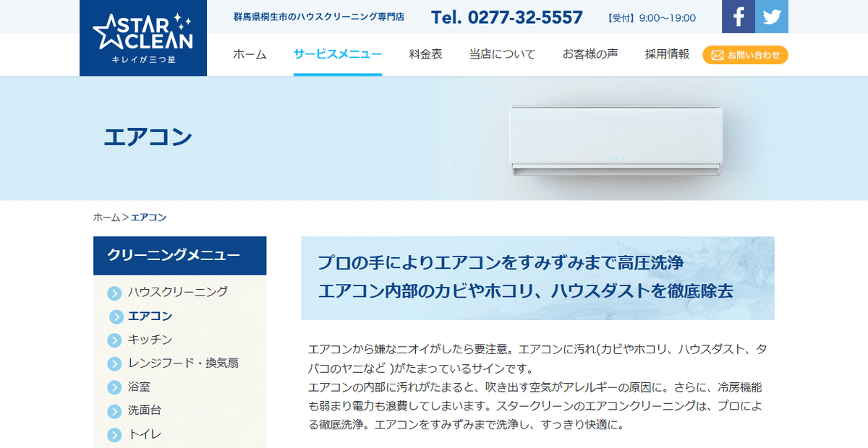Select the arrow icon next to トイレ

coord(114,434)
